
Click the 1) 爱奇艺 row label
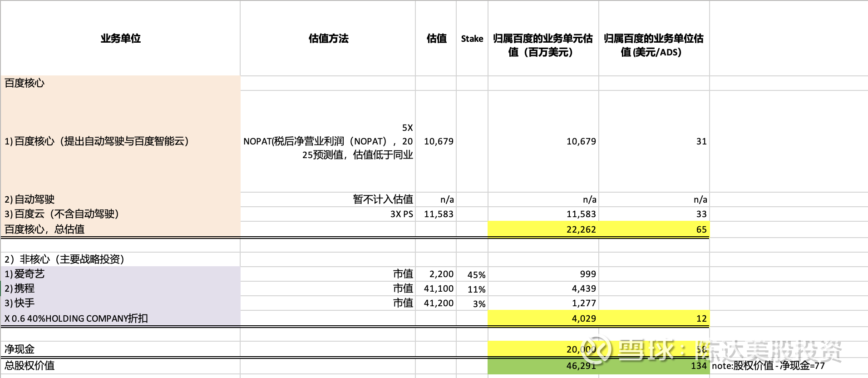pyautogui.click(x=120, y=274)
